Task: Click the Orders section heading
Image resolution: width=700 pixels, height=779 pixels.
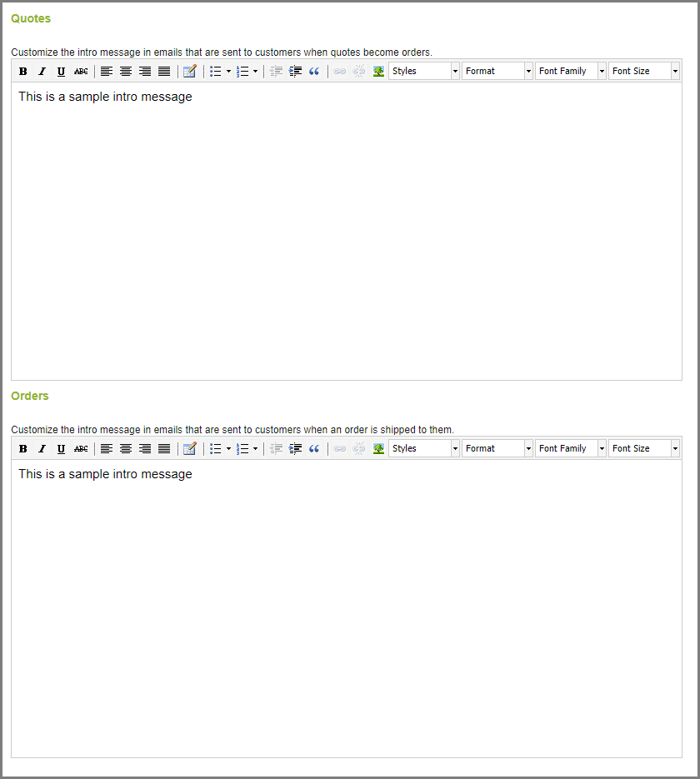Action: [30, 396]
